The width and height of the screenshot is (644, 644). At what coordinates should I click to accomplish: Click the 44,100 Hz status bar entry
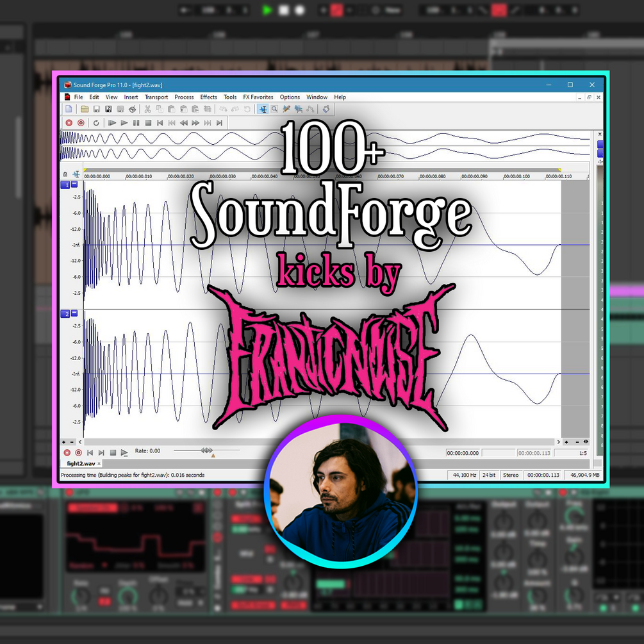coord(464,475)
